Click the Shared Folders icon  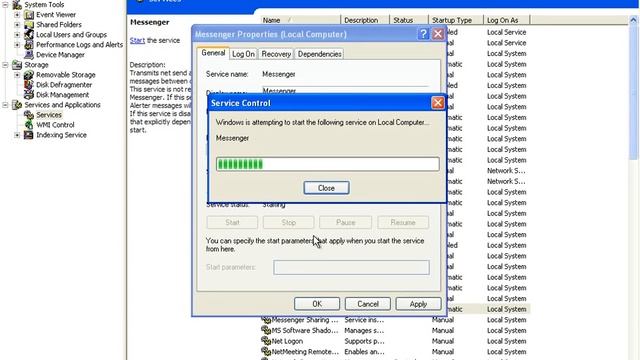pos(29,24)
